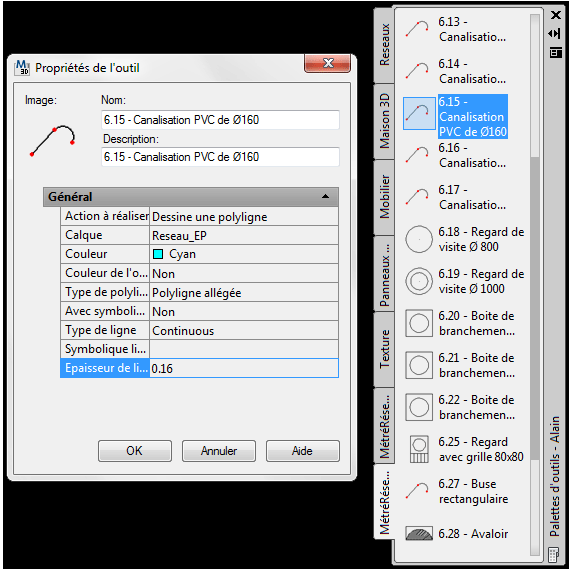Select the 6.20 Boite de branchement icon
572x574 pixels.
(419, 323)
